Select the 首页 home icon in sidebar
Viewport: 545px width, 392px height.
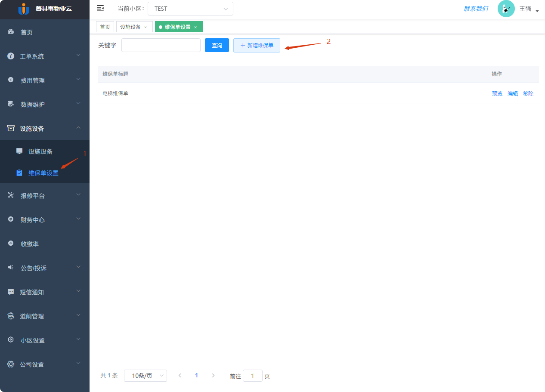[x=10, y=32]
